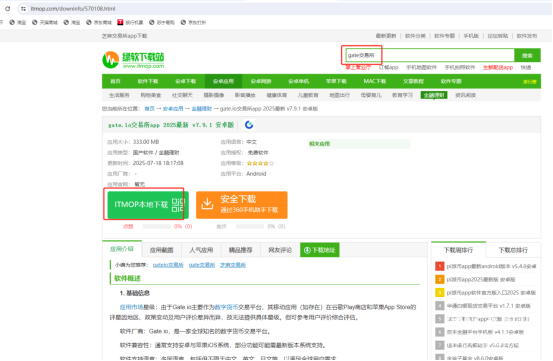553x361 pixels.
Task: Select the 社交聊天 subcategory
Action: 182,95
